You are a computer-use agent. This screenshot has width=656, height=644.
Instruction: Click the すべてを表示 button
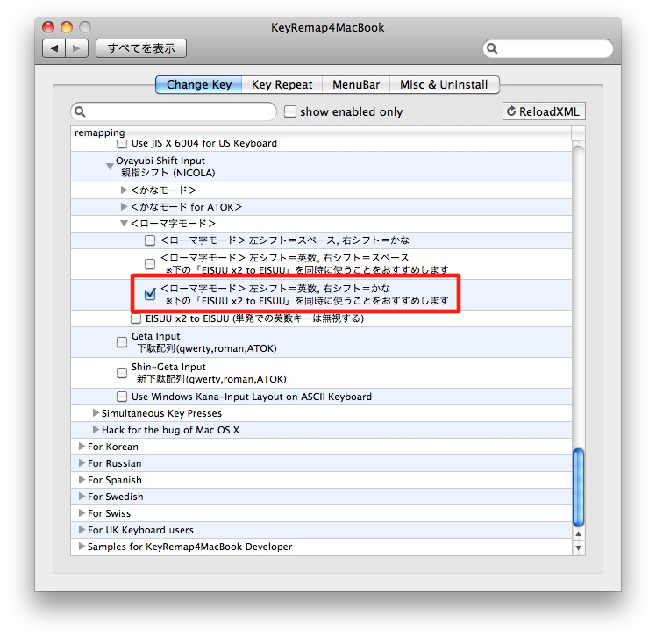click(140, 48)
